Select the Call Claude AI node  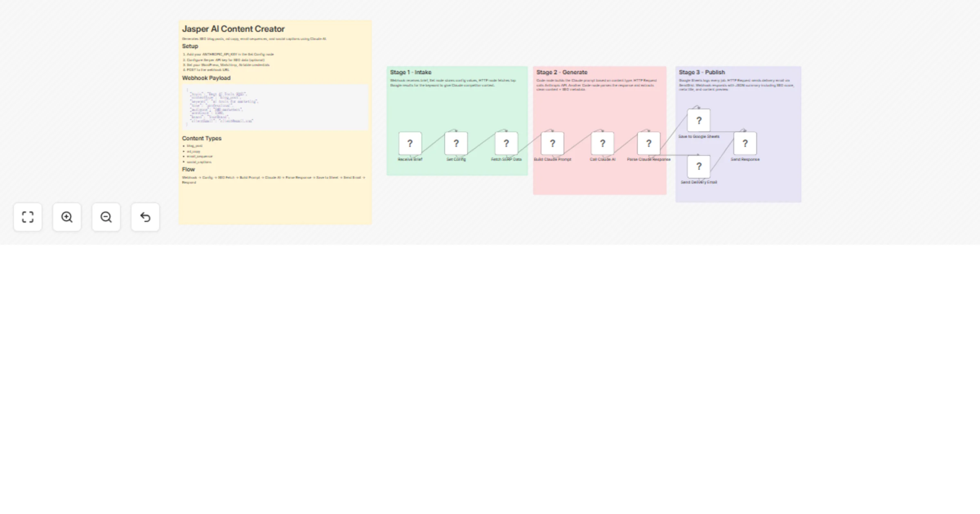[x=602, y=143]
